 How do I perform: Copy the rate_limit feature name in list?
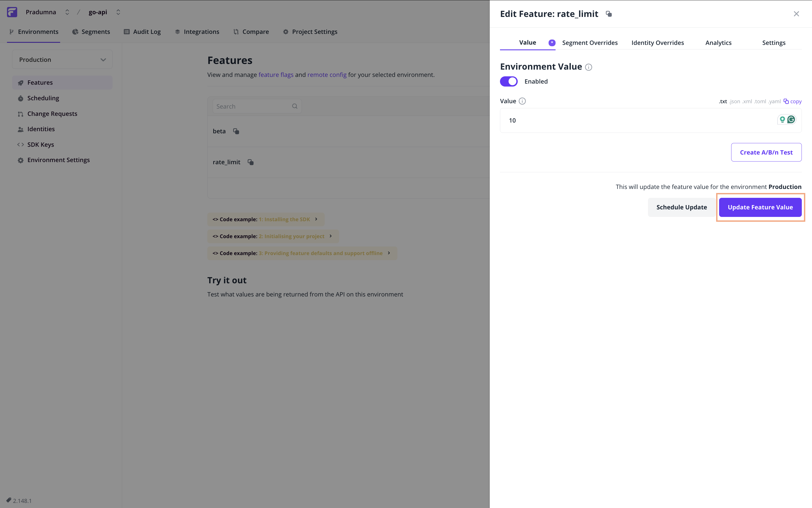(251, 162)
